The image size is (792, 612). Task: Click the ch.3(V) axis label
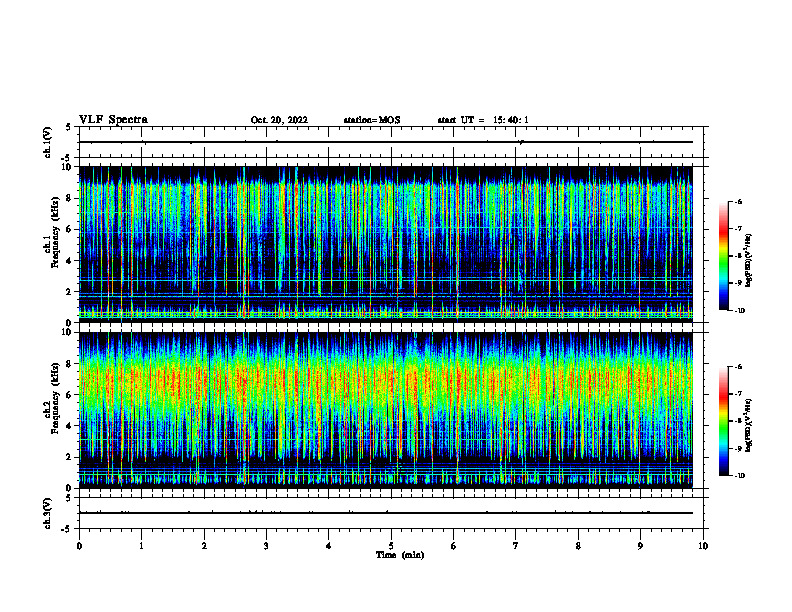click(x=47, y=513)
